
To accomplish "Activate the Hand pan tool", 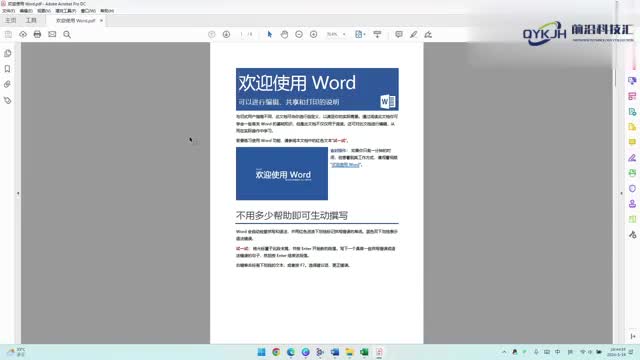I will pyautogui.click(x=284, y=34).
